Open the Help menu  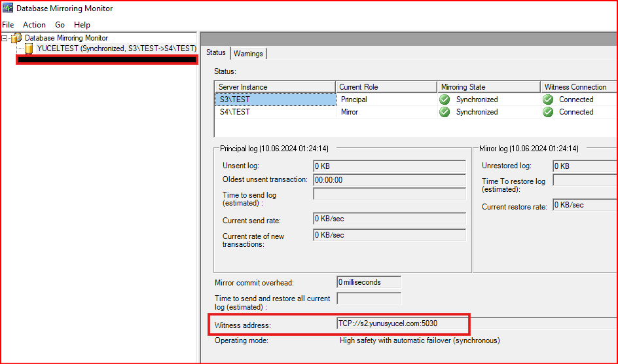[82, 25]
